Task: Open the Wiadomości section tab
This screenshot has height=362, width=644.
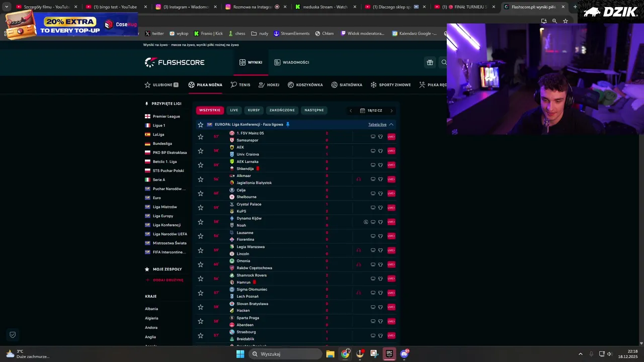Action: [x=292, y=62]
